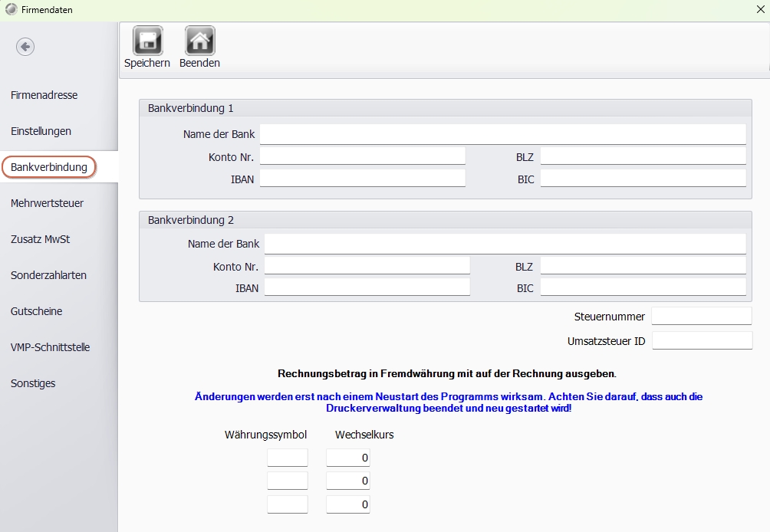Go to the Sonderzahlarten page
This screenshot has height=532, width=770.
(x=48, y=275)
